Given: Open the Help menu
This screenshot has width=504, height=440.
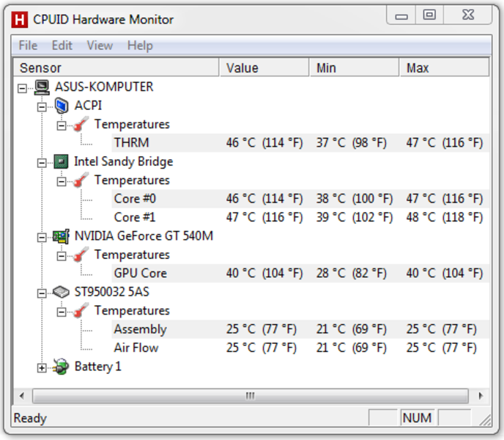Looking at the screenshot, I should tap(140, 45).
